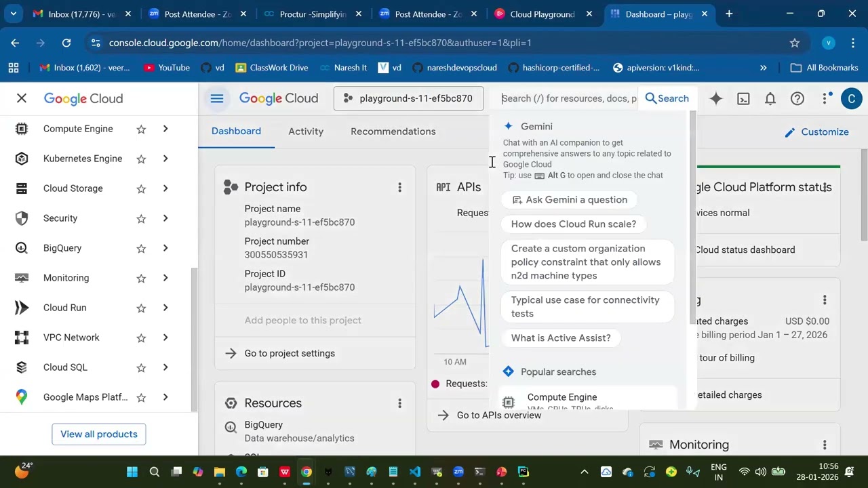Screen dimensions: 868x488
Task: Expand the Kubernetes Engine submenu arrow
Action: point(165,159)
